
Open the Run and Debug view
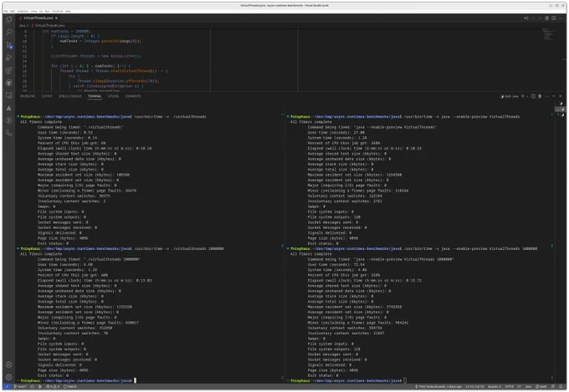coord(9,58)
